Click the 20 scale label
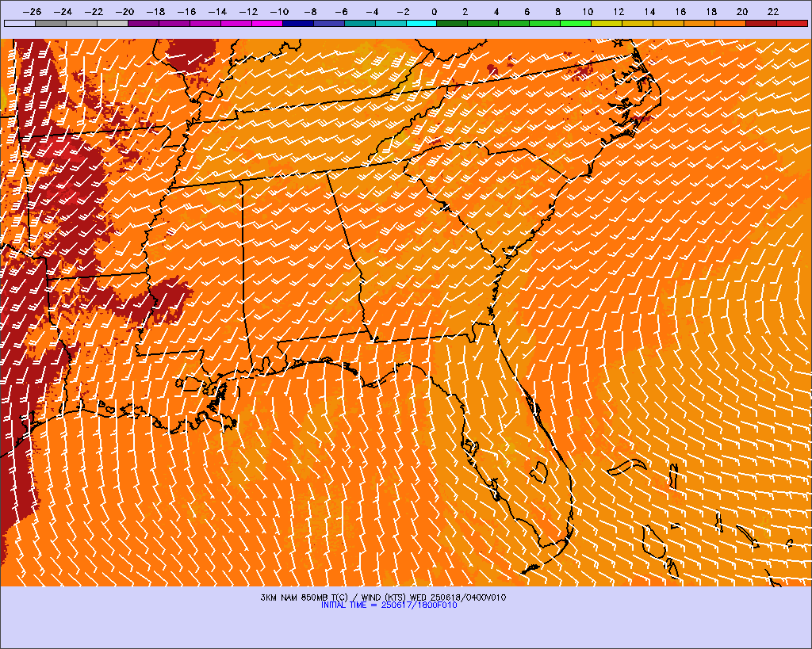This screenshot has height=649, width=812. click(742, 11)
